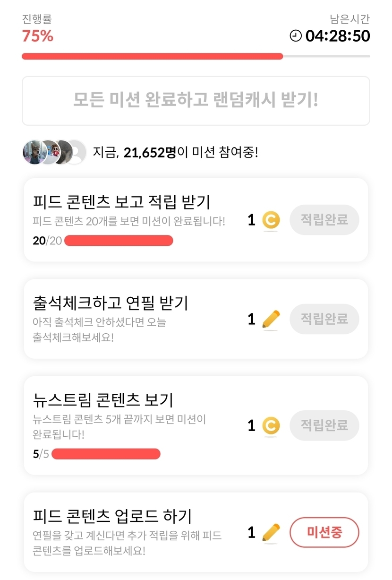Tap the pencil icon in feed upload mission
The height and width of the screenshot is (580, 392).
(x=271, y=533)
